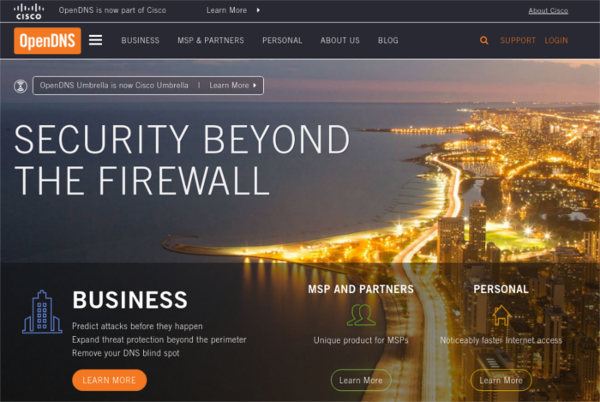Click Learn More under MSP and Partners
The image size is (600, 402).
[361, 380]
